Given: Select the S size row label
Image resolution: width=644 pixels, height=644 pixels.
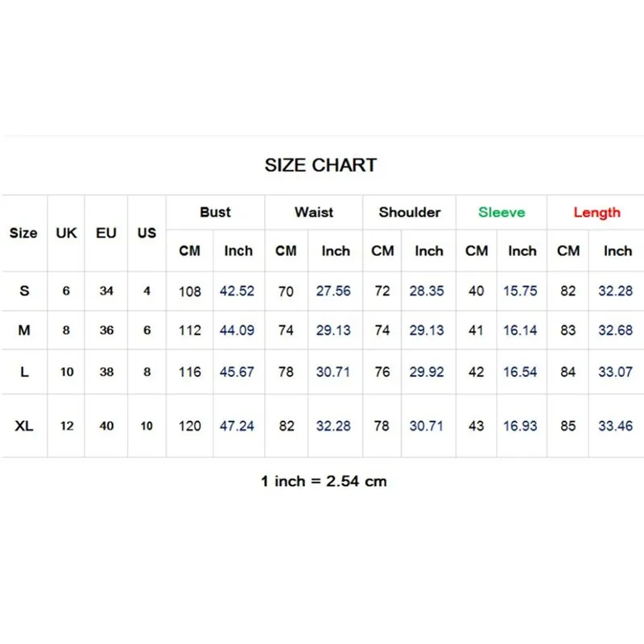Looking at the screenshot, I should tap(24, 291).
